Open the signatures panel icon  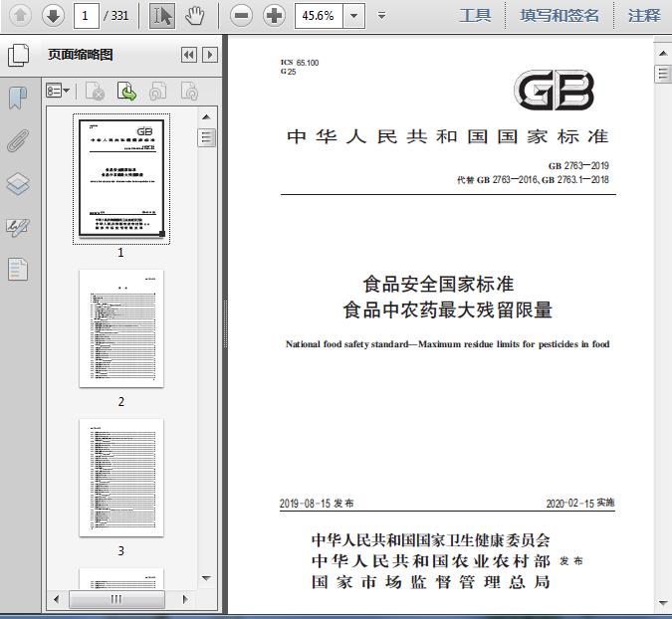pyautogui.click(x=18, y=228)
